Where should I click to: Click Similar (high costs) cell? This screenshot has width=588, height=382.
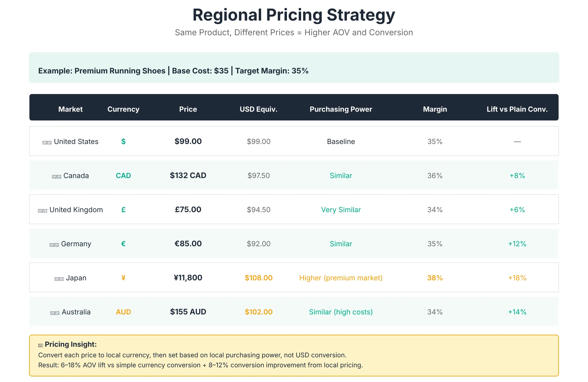click(341, 312)
